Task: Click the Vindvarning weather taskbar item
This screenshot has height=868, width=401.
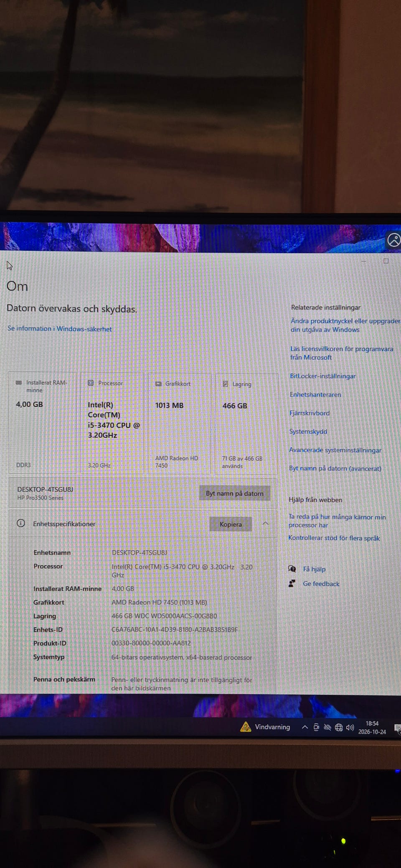Action: click(x=265, y=727)
